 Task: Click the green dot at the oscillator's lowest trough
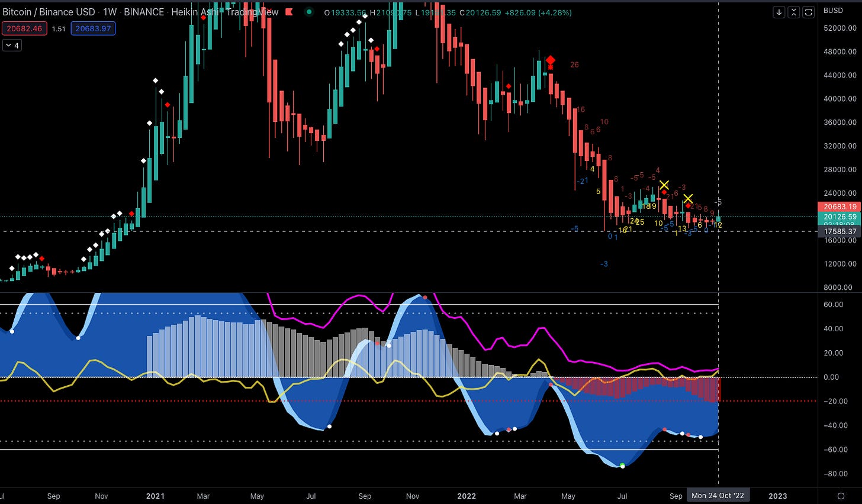click(x=622, y=466)
